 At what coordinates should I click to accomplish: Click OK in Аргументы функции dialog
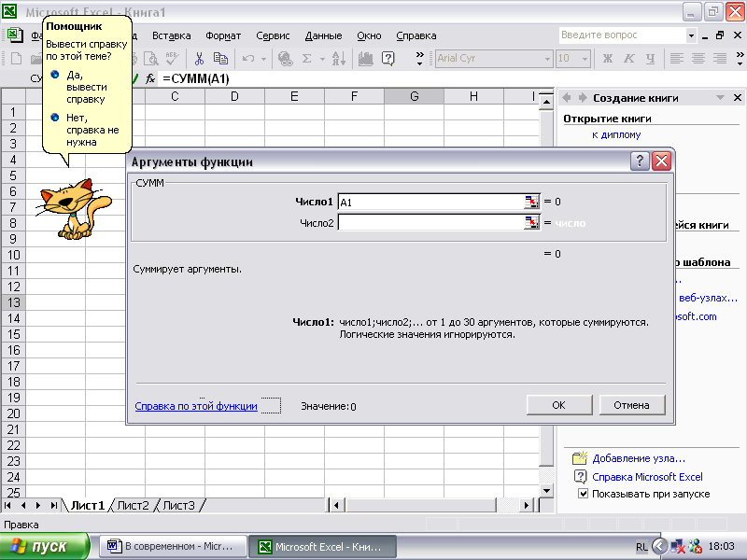[x=558, y=405]
